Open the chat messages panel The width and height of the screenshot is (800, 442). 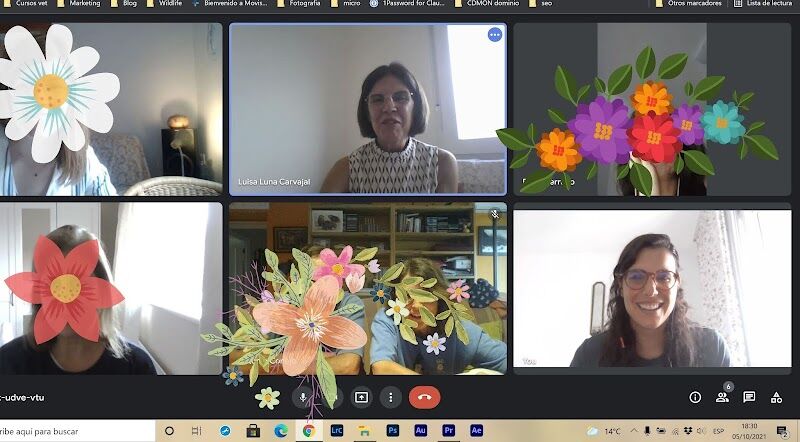(749, 397)
